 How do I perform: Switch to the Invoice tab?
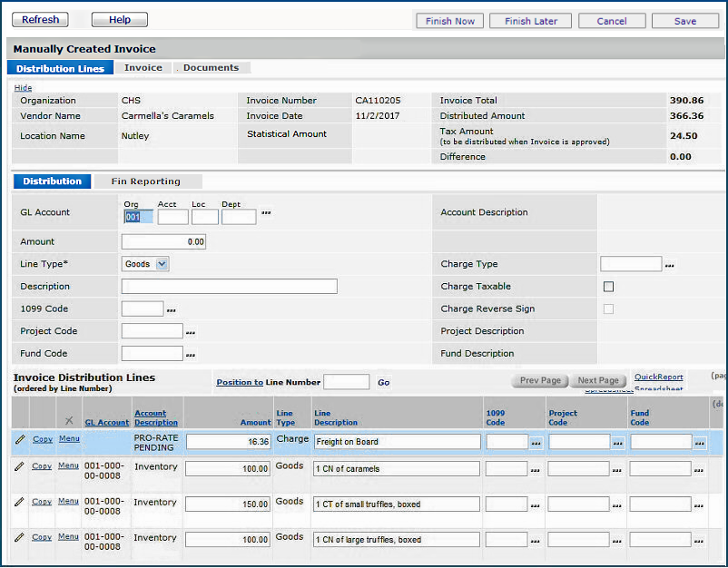143,68
